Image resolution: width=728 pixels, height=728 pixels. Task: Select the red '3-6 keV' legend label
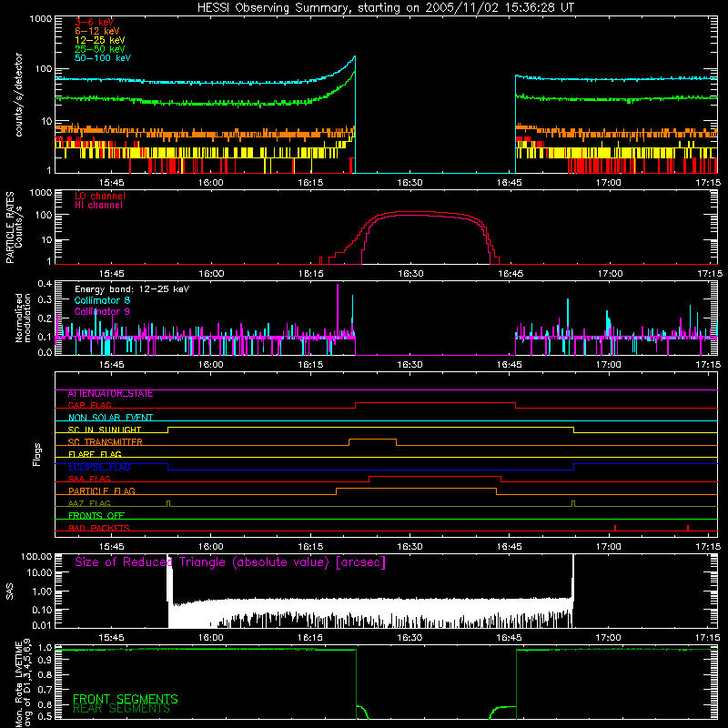[94, 22]
